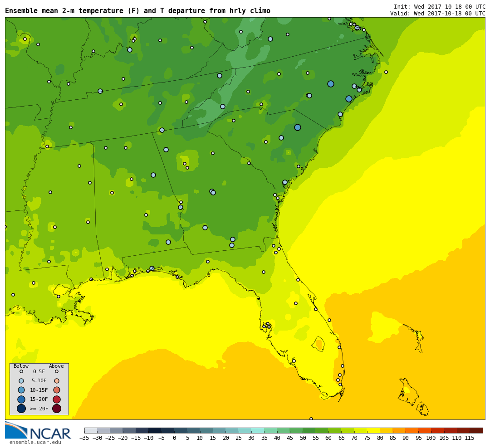Click the "-10" color bar label
The width and height of the screenshot is (490, 448).
tap(148, 438)
